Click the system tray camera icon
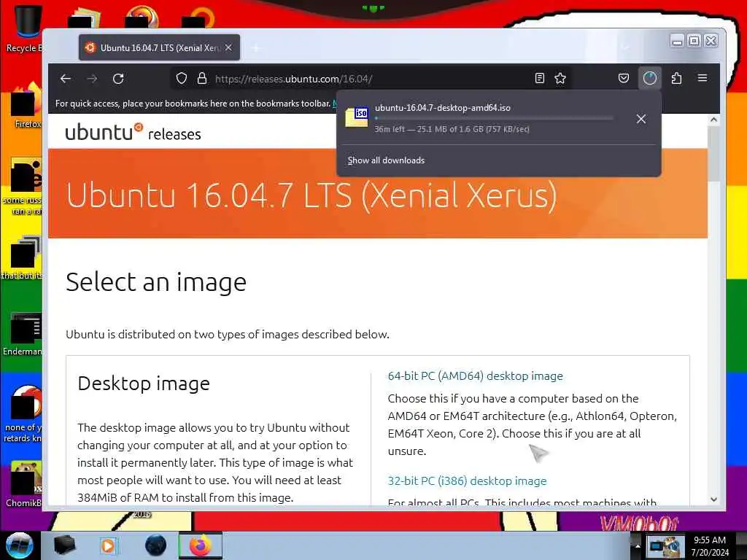747x560 pixels. (x=665, y=547)
